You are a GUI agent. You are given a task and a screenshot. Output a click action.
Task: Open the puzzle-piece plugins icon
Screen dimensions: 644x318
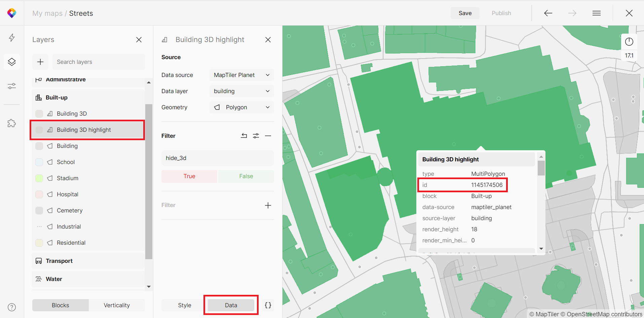click(x=12, y=123)
